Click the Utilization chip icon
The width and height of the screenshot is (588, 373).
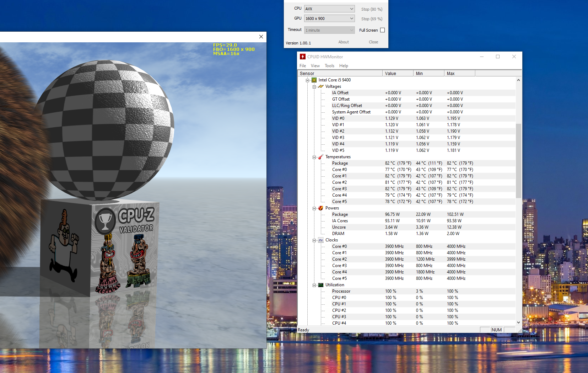(321, 285)
